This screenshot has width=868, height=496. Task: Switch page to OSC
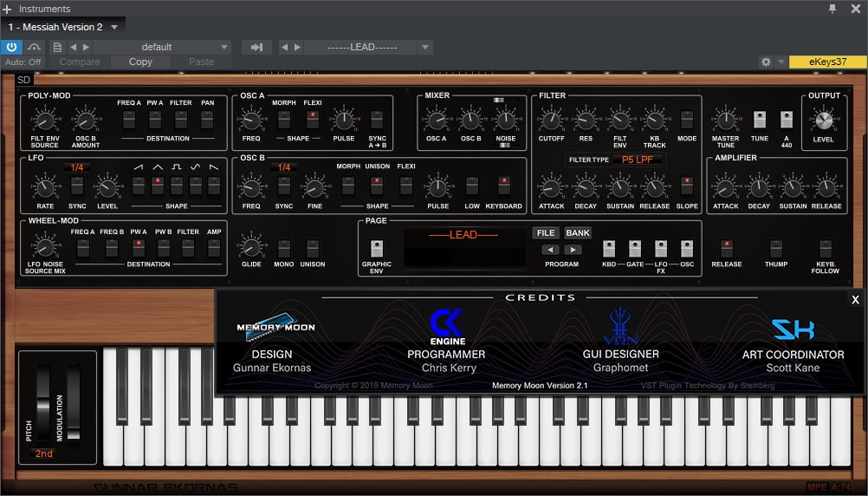(687, 248)
